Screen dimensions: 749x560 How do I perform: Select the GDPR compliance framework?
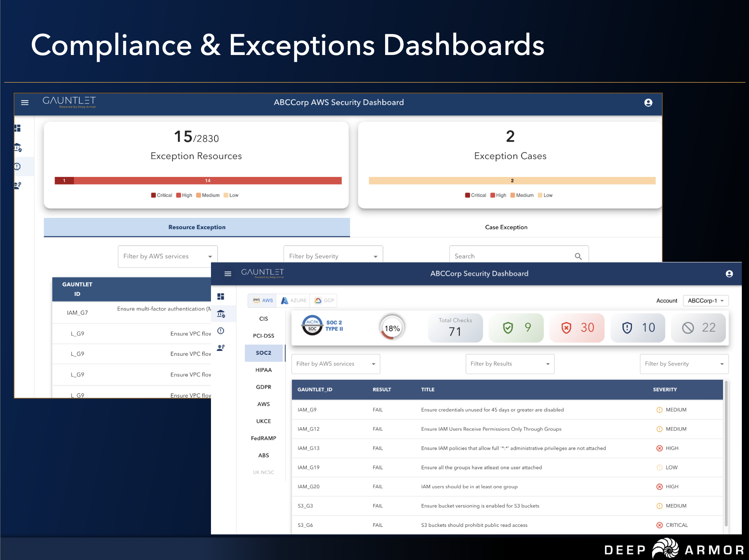(264, 387)
